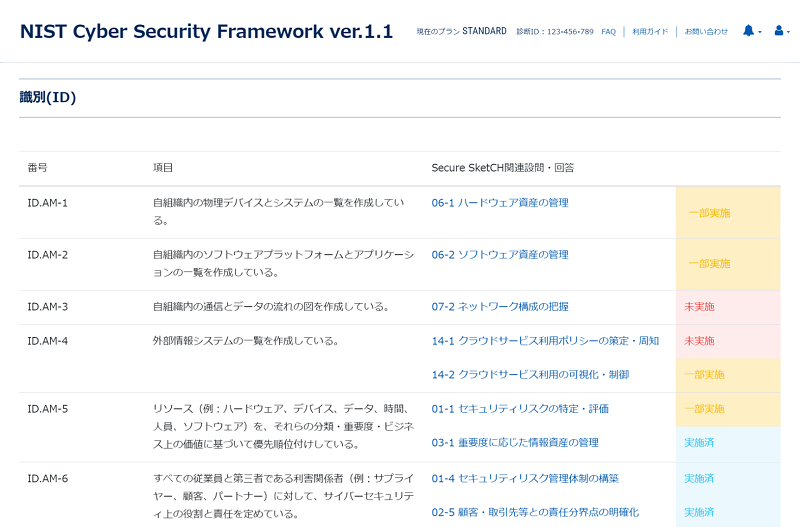Open 02-5 顧客・取引先等との責任分界点の明確化 link

pos(535,512)
